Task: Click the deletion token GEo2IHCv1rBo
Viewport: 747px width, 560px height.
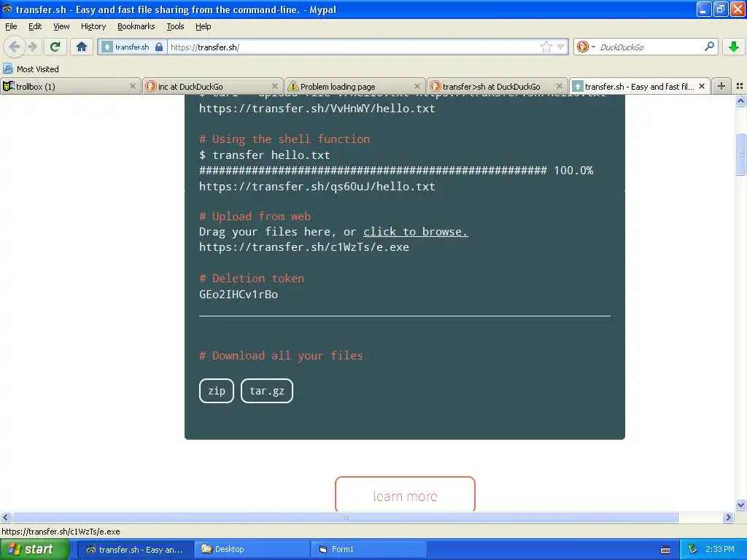Action: coord(239,295)
